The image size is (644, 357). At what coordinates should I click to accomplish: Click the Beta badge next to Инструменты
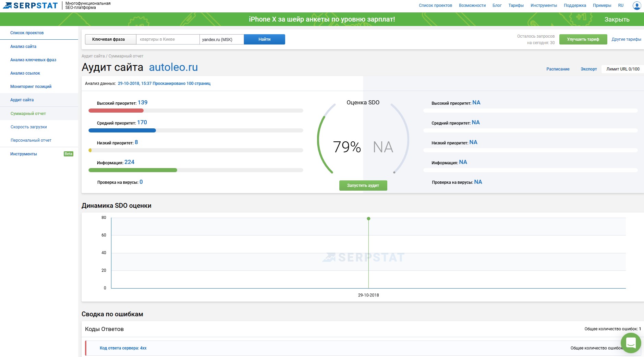coord(69,154)
